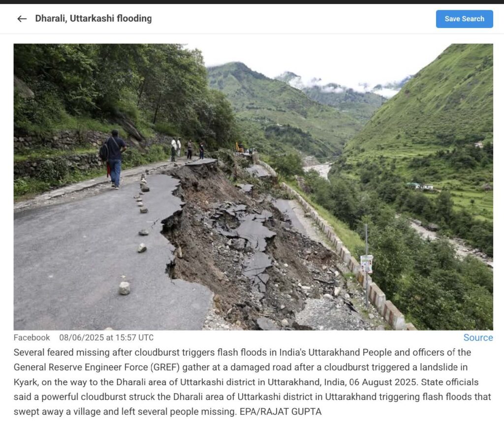This screenshot has width=504, height=436.
Task: Click the white buildings on the hillside
Action: click(420, 186)
